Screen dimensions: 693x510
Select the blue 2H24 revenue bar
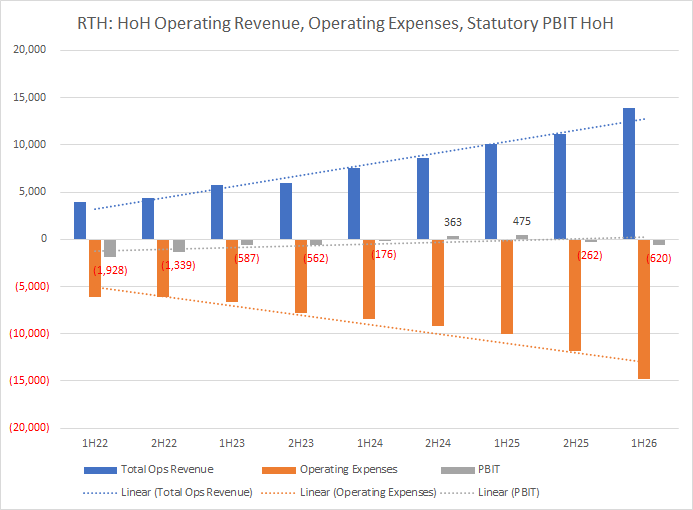coord(423,198)
